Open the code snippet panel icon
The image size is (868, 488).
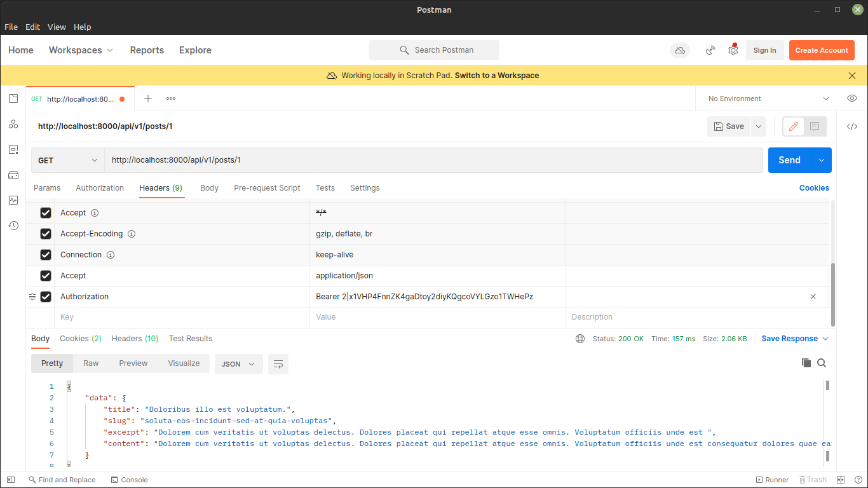pyautogui.click(x=852, y=126)
